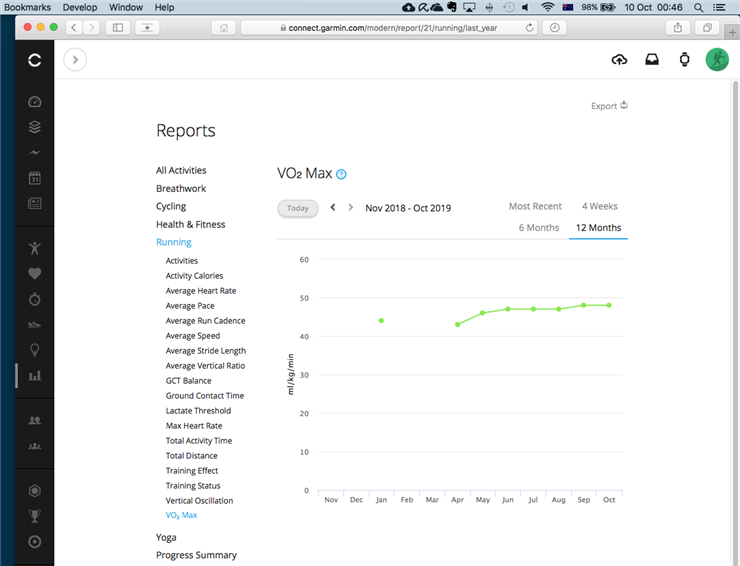Select the 4 Weeks tab
Screen dimensions: 740x566
[599, 207]
